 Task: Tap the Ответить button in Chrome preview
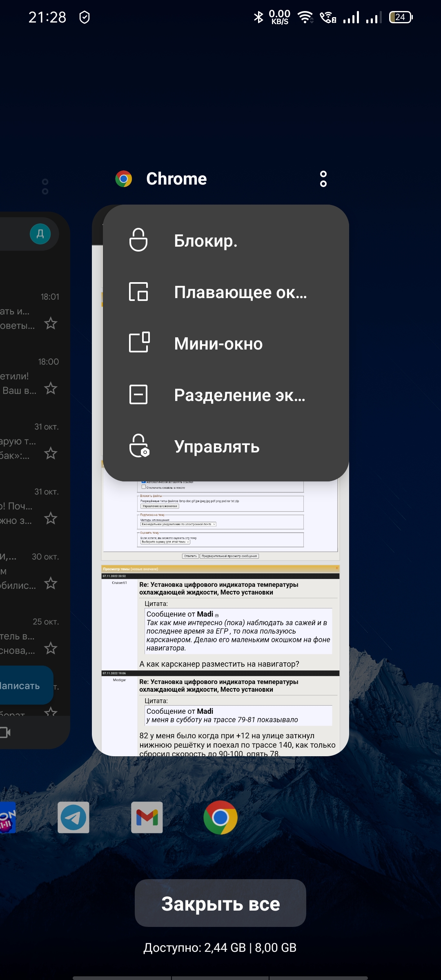(190, 556)
